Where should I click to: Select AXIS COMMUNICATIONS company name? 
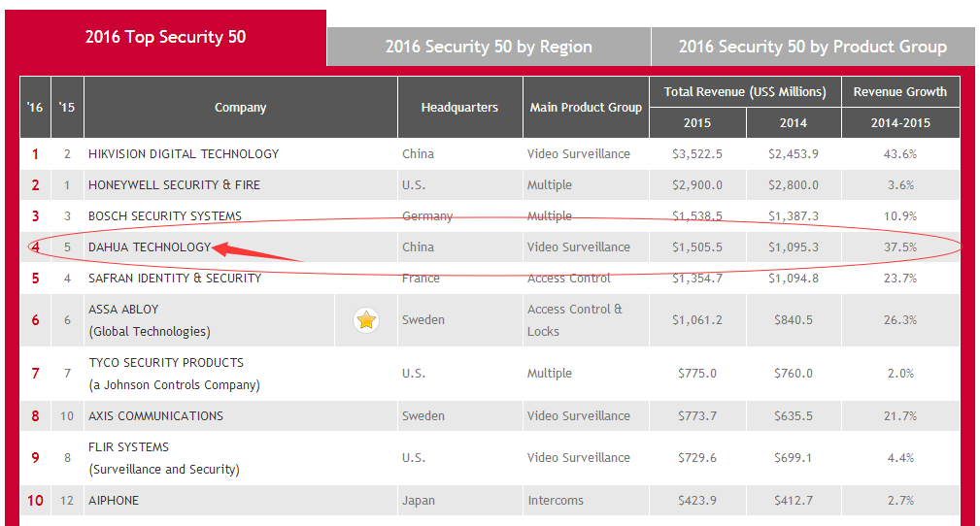[x=155, y=416]
